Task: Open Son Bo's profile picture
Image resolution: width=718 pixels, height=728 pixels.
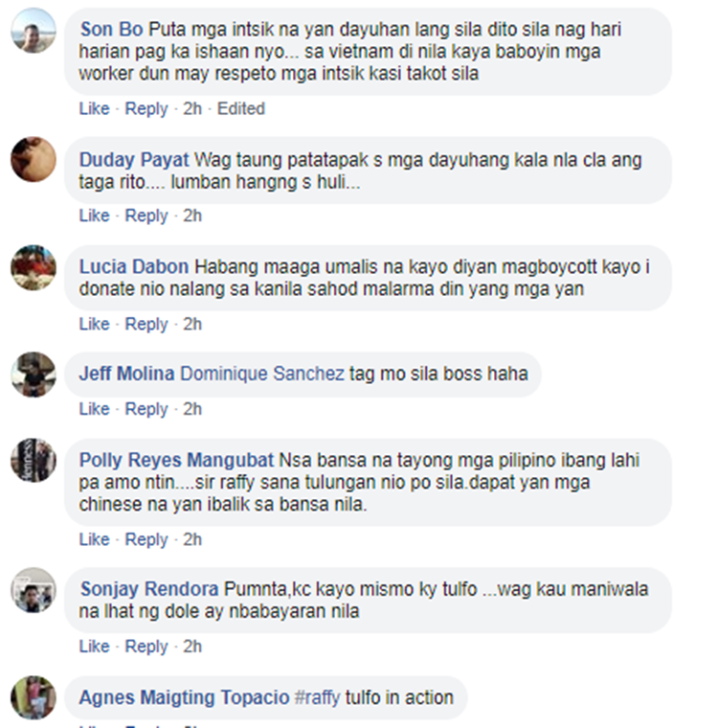Action: pyautogui.click(x=34, y=31)
